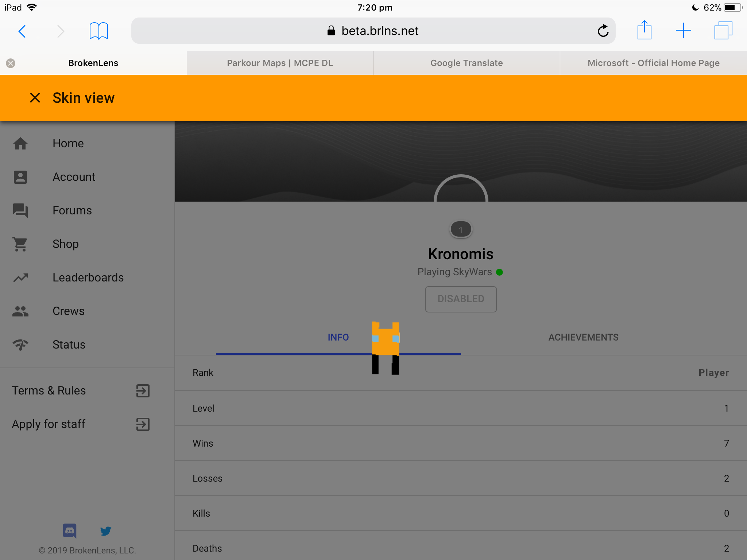The image size is (747, 560).
Task: Tap the Safari share icon
Action: pyautogui.click(x=645, y=30)
